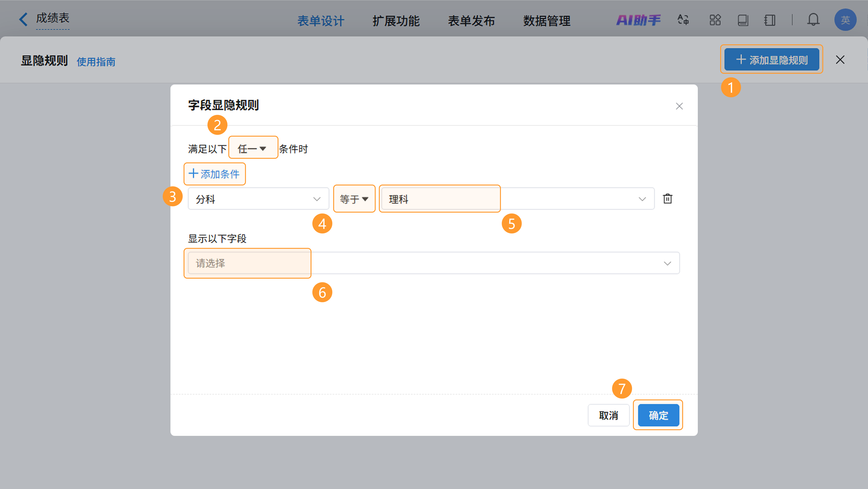
Task: Close the 字段显隐规则 dialog
Action: tap(679, 106)
